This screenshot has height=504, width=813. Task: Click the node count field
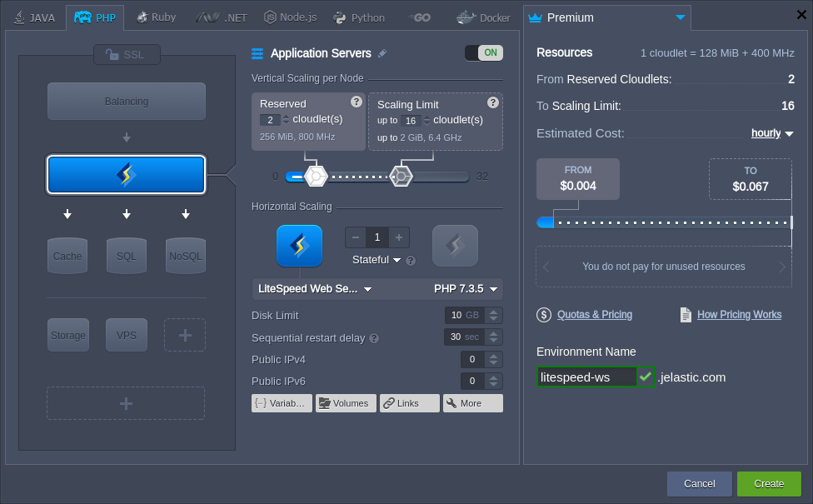pos(377,237)
